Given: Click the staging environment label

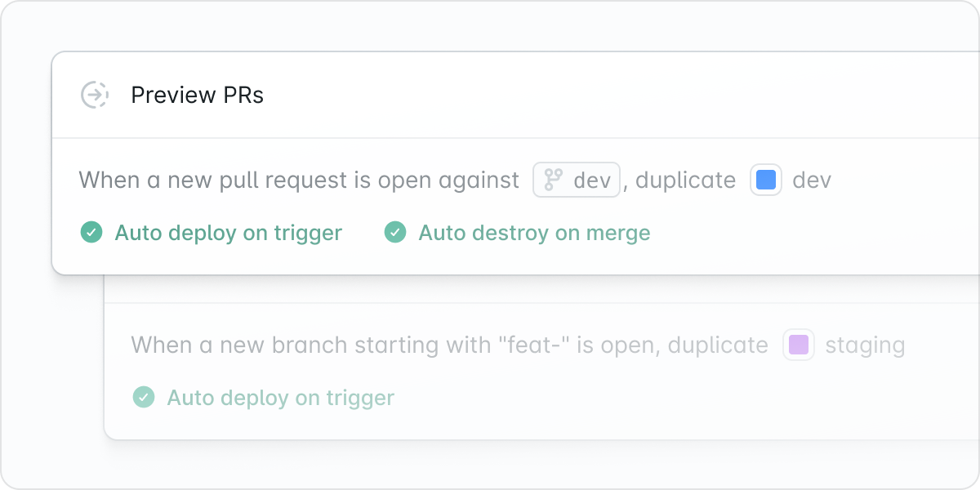Looking at the screenshot, I should coord(865,345).
